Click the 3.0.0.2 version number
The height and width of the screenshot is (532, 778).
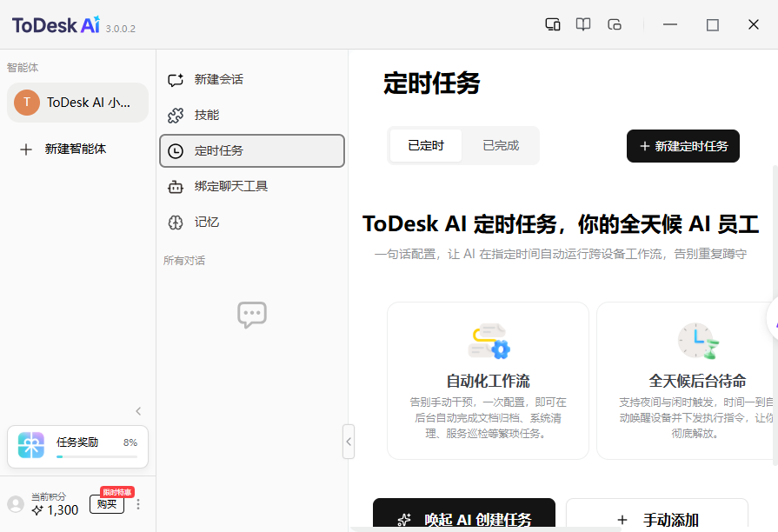pyautogui.click(x=121, y=29)
